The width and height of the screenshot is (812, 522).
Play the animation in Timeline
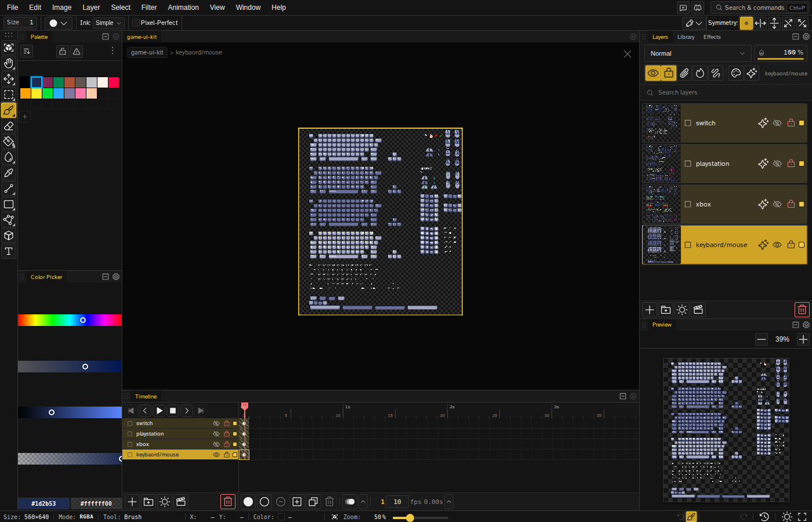click(x=159, y=411)
